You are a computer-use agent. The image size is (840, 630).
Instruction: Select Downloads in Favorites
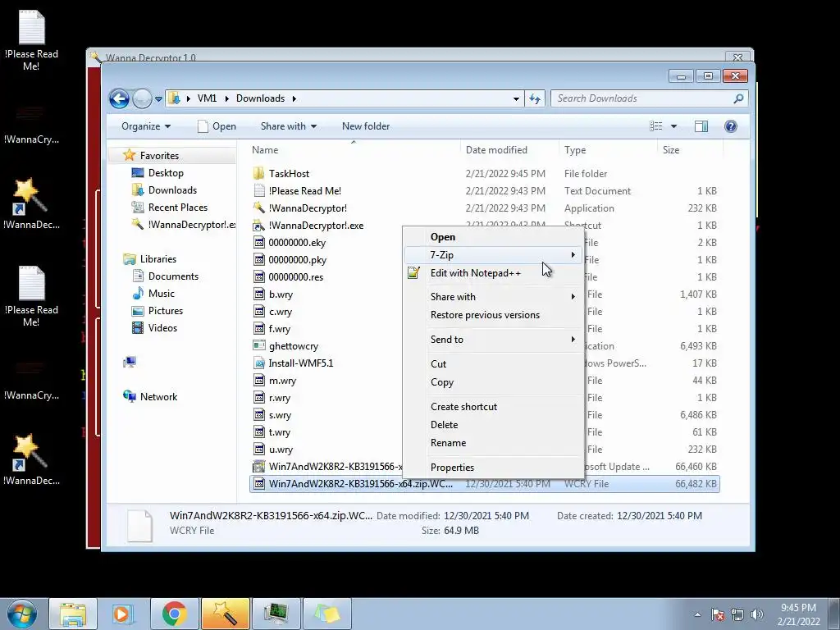[172, 190]
